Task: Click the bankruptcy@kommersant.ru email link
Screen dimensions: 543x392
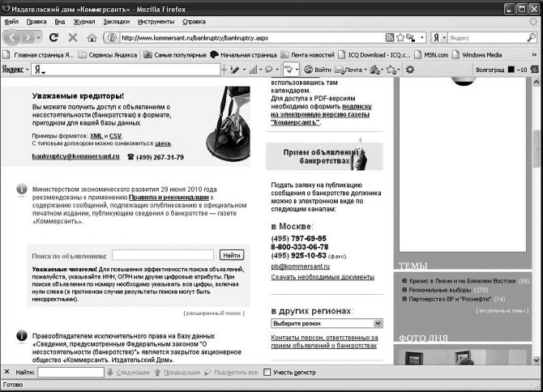Action: point(76,156)
